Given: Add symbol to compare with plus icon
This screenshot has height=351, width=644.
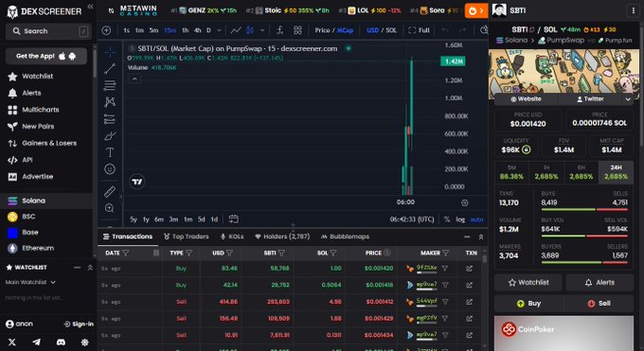Looking at the screenshot, I should tap(106, 30).
